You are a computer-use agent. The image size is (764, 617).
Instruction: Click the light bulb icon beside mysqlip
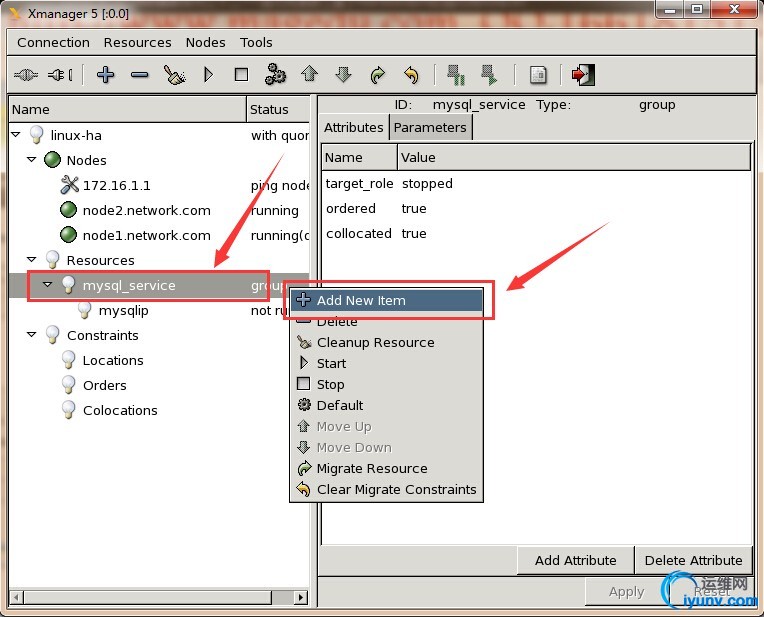pos(85,310)
